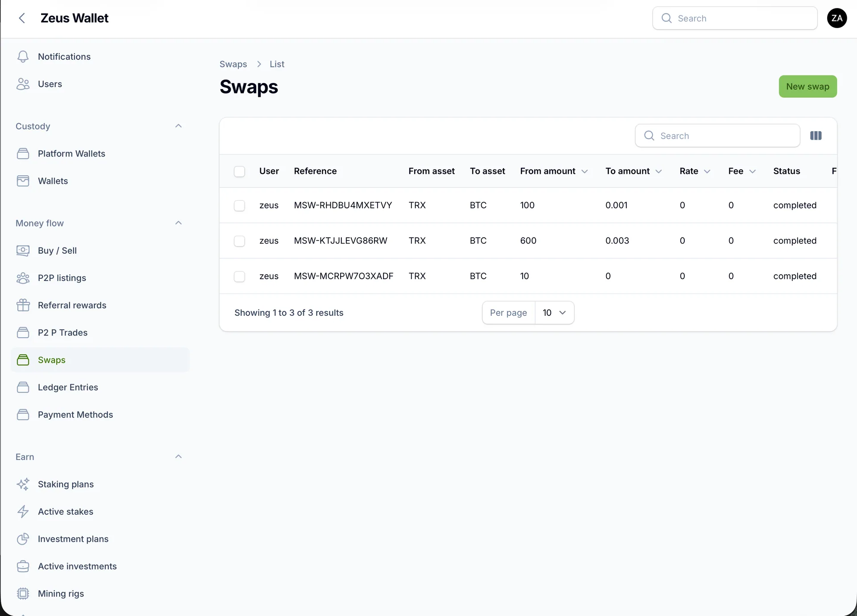Screen dimensions: 857x616
Task: Collapse the Money flow section
Action: click(179, 223)
